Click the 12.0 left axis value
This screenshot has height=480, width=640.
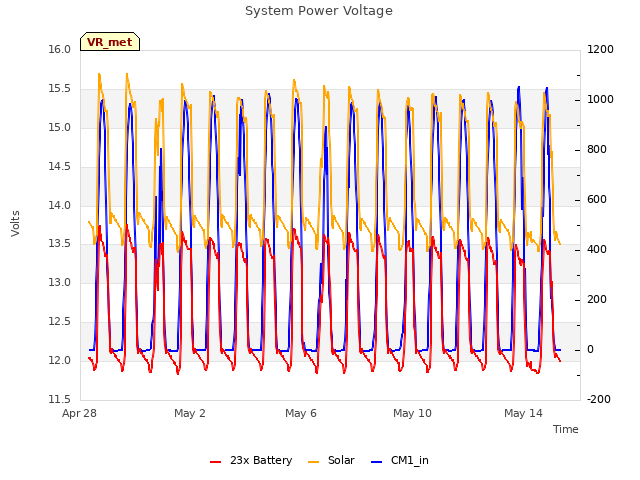60,360
